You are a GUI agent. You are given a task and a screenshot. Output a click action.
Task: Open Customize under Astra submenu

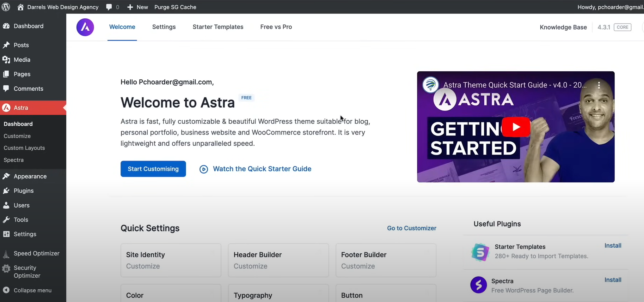click(17, 136)
